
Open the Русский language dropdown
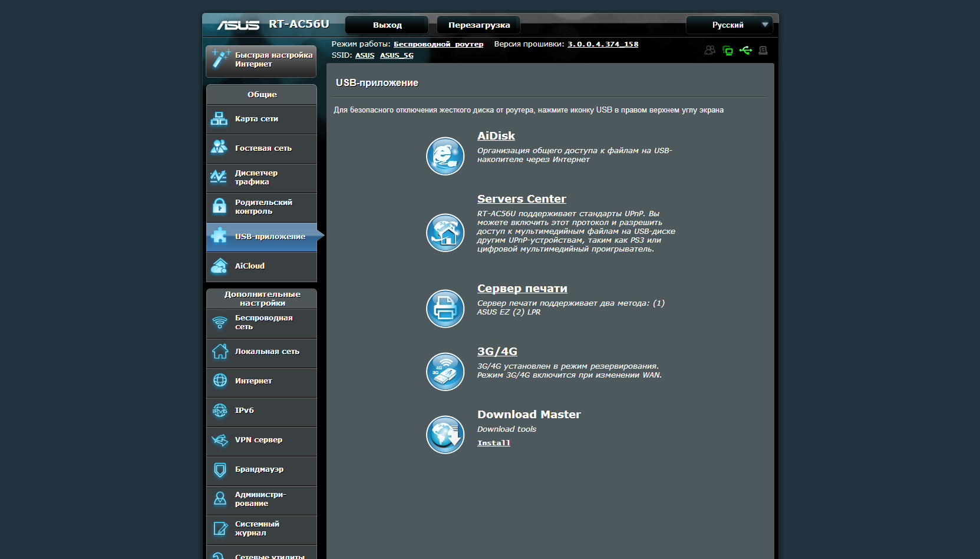click(x=730, y=25)
